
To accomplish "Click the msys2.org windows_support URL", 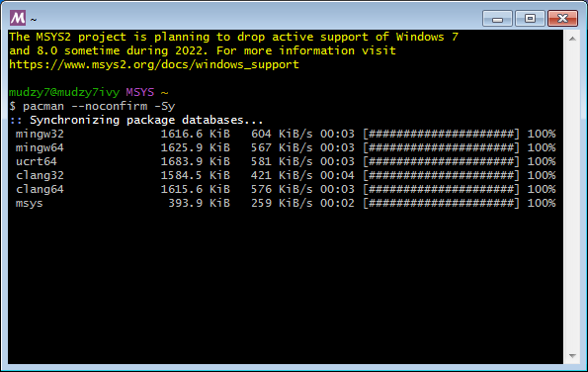I will point(154,64).
